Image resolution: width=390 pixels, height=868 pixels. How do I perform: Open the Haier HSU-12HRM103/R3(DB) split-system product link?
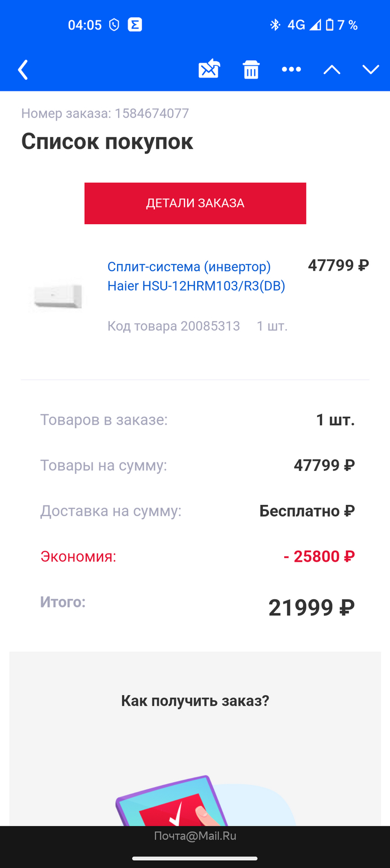tap(196, 276)
